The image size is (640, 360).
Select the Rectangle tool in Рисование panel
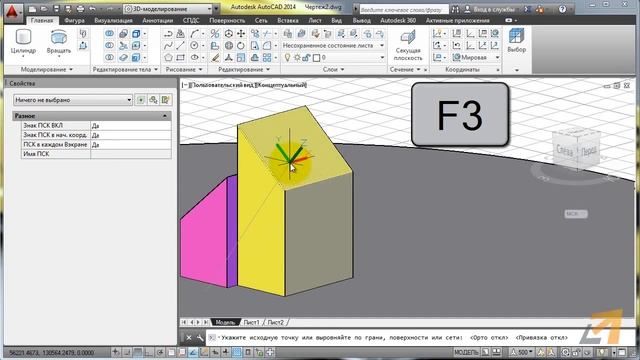tap(180, 58)
